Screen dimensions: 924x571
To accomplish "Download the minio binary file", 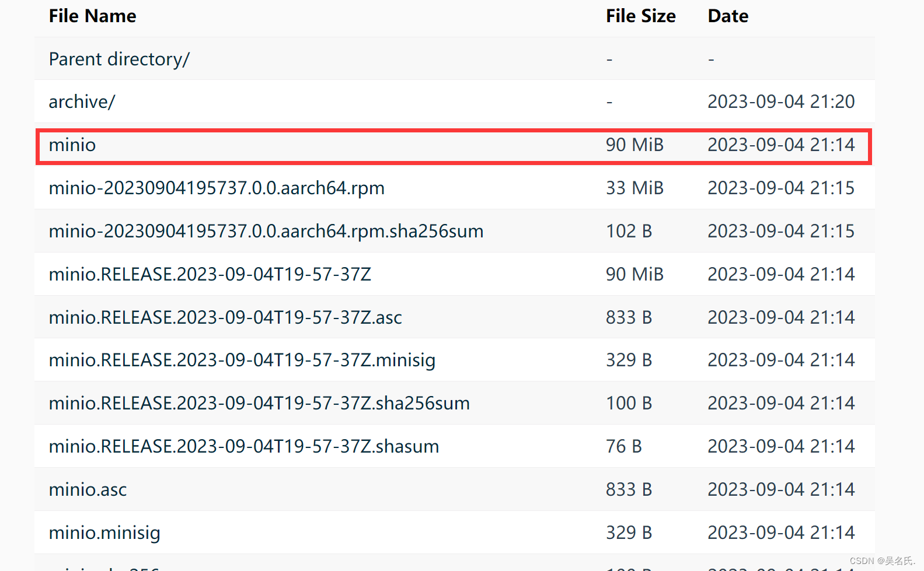I will pos(72,145).
